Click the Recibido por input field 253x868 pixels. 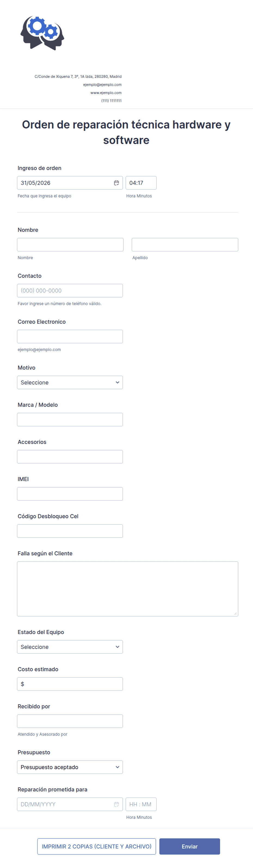pos(70,721)
